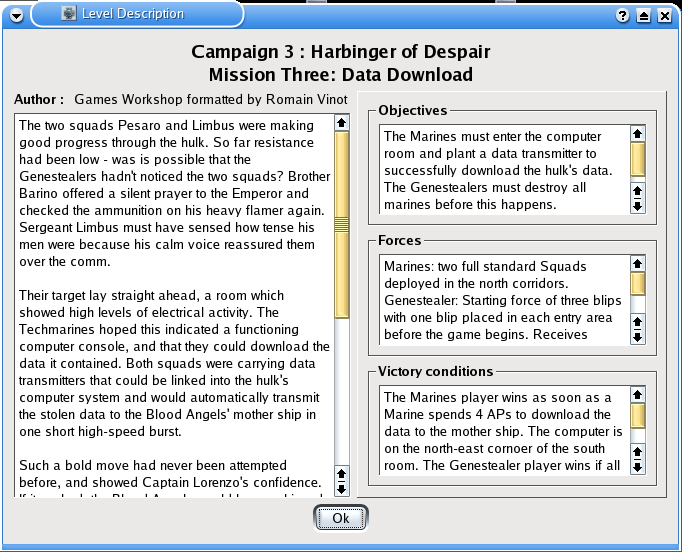The image size is (682, 552).
Task: Click bottom down arrow of story scrollbar
Action: 341,488
